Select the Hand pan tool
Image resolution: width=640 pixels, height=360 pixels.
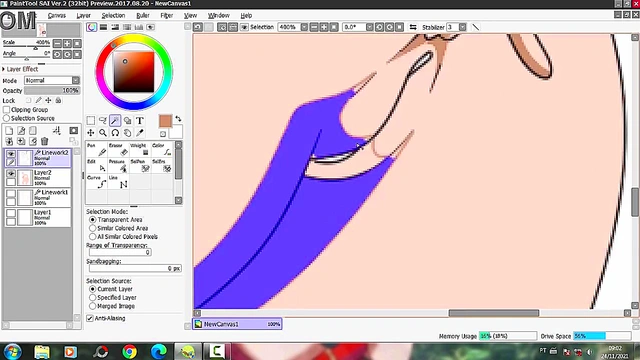point(127,133)
